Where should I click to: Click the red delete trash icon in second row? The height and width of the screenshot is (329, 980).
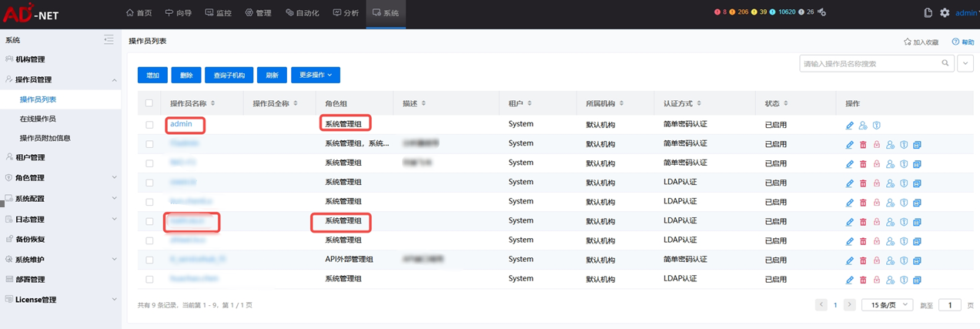coord(863,145)
